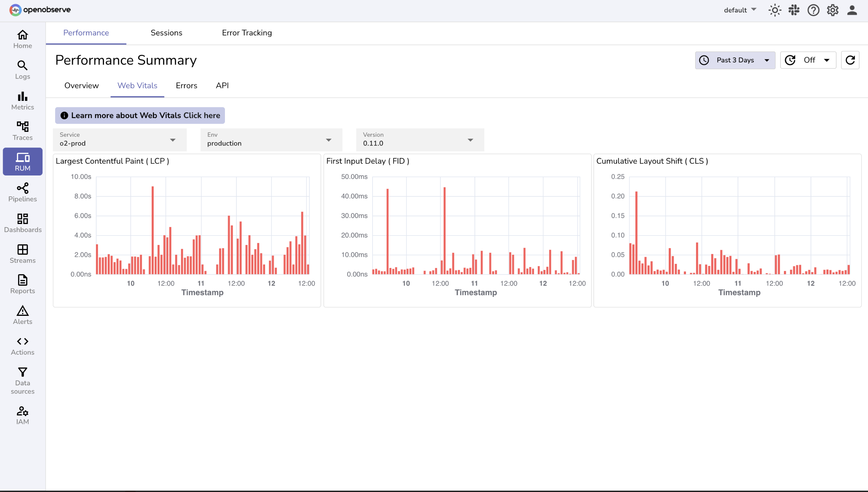The image size is (868, 492).
Task: Open the Metrics section in the sidebar
Action: tap(22, 100)
